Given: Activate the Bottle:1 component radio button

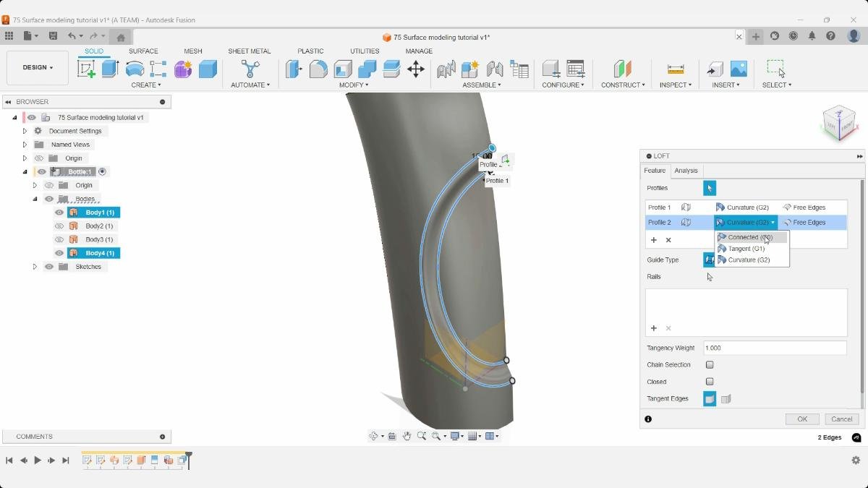Looking at the screenshot, I should click(x=102, y=172).
